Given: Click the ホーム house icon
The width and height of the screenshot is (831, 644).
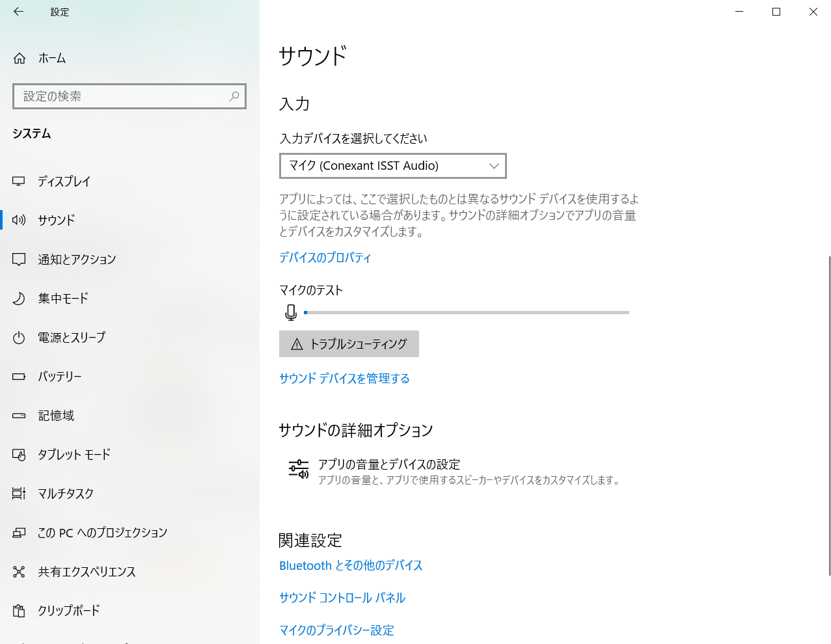Looking at the screenshot, I should point(20,58).
